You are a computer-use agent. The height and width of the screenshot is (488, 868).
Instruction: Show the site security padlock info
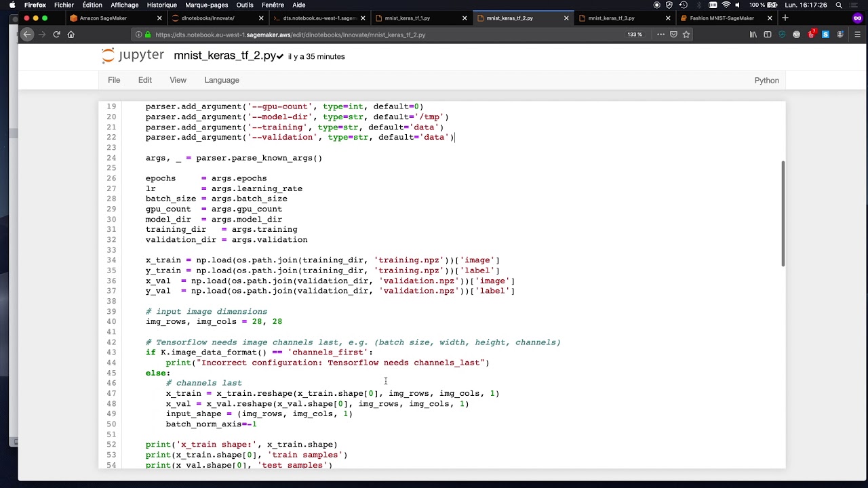[x=147, y=35]
